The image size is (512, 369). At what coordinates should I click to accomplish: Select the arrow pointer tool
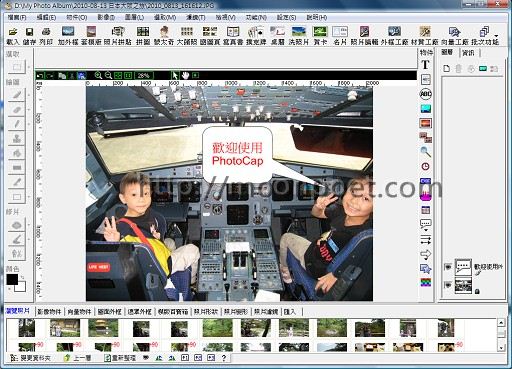[x=175, y=75]
